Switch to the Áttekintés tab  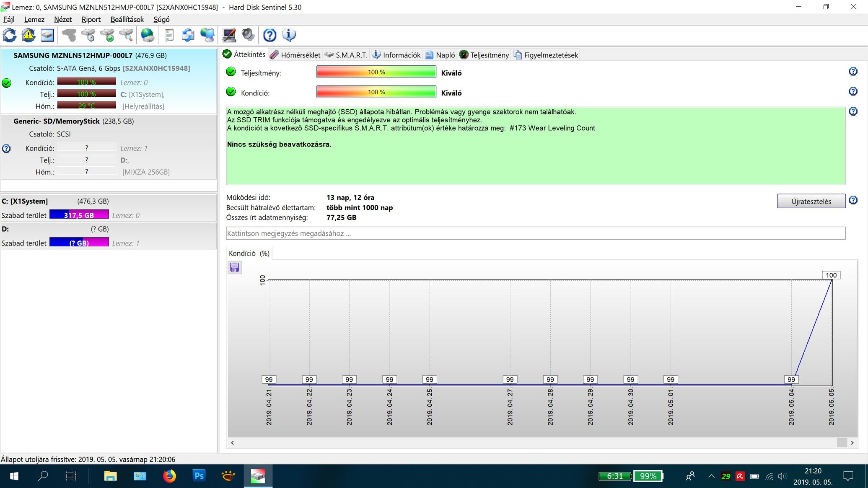click(x=244, y=54)
